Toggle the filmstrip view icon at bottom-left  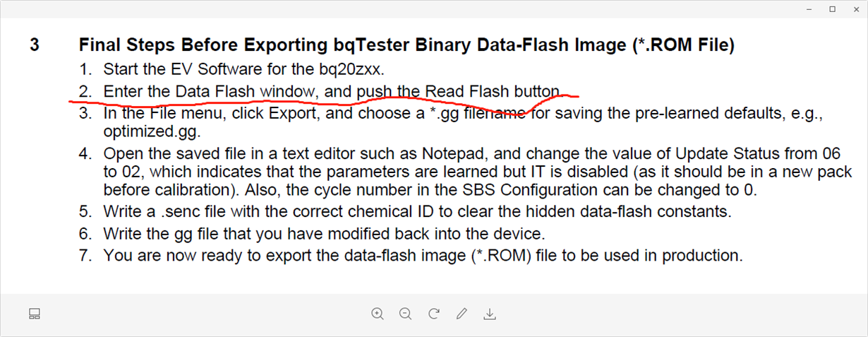[35, 314]
